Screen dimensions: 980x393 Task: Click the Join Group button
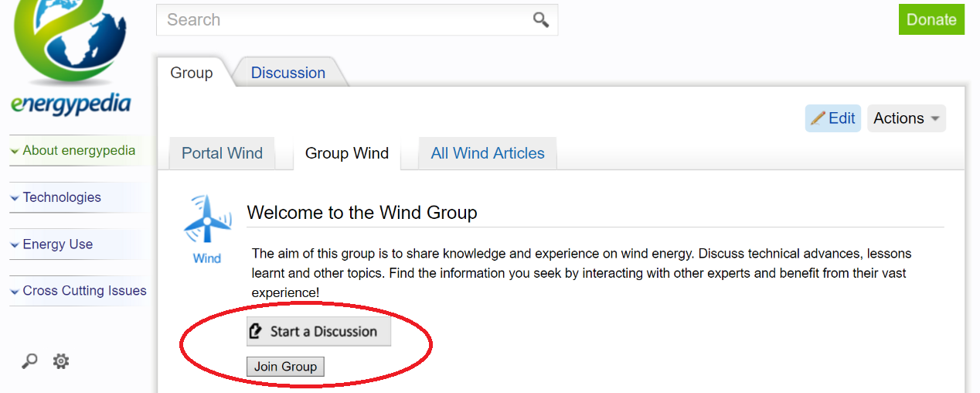point(285,367)
